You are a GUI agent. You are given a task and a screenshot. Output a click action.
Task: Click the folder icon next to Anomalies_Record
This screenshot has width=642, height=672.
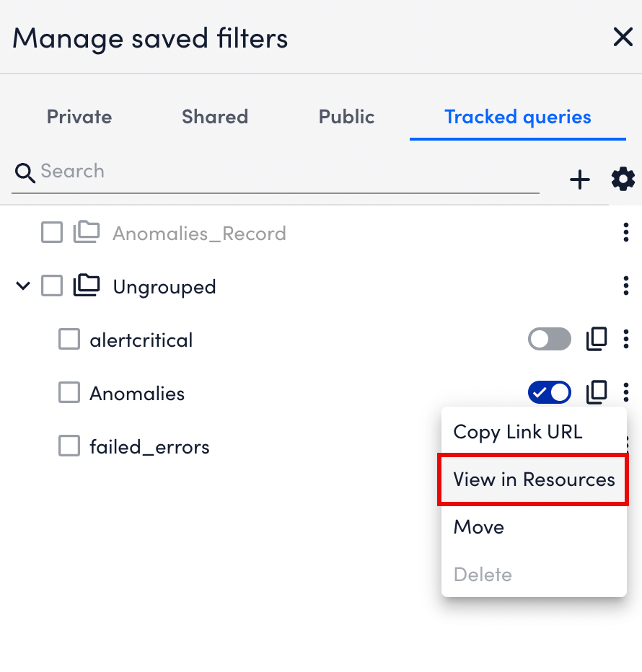[86, 232]
